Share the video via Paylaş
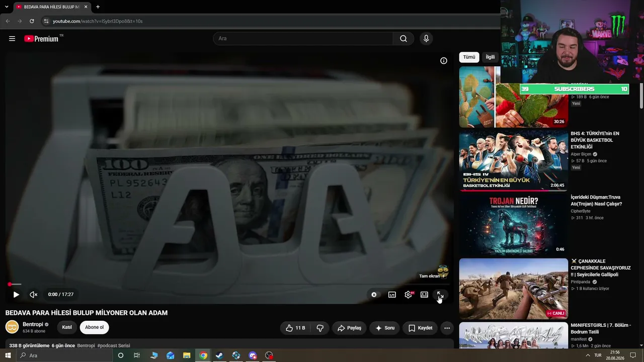The width and height of the screenshot is (644, 362). pos(349,328)
